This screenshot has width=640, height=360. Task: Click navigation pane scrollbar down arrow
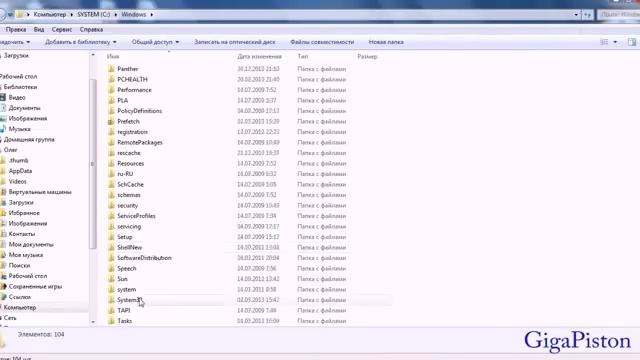click(93, 322)
